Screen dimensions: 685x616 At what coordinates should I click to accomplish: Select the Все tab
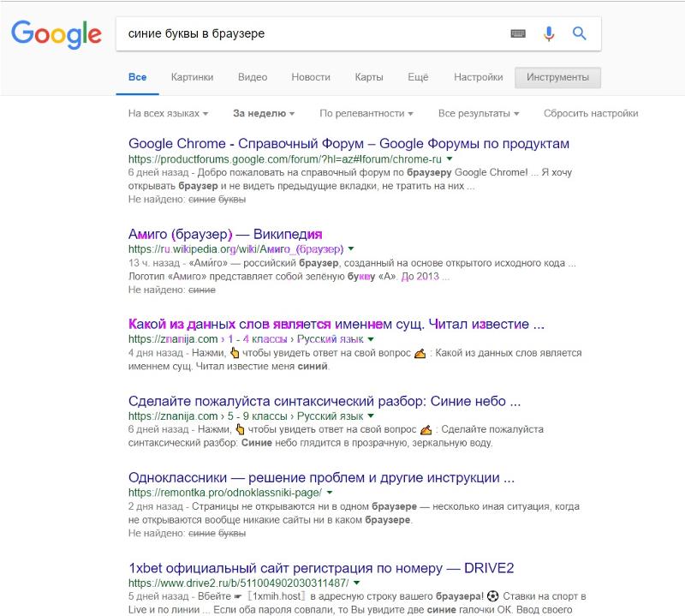(x=137, y=77)
